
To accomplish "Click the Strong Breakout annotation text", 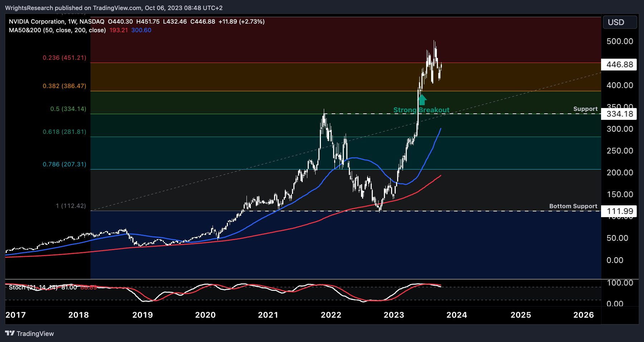I will (421, 110).
